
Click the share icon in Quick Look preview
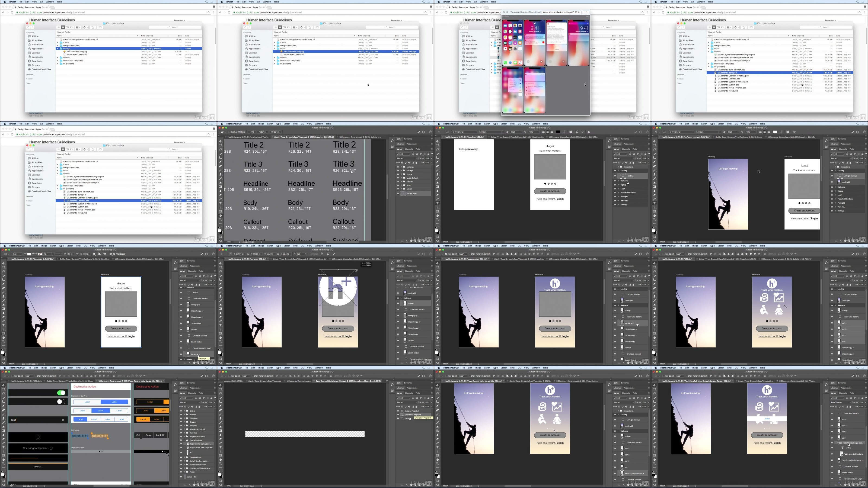(x=586, y=12)
